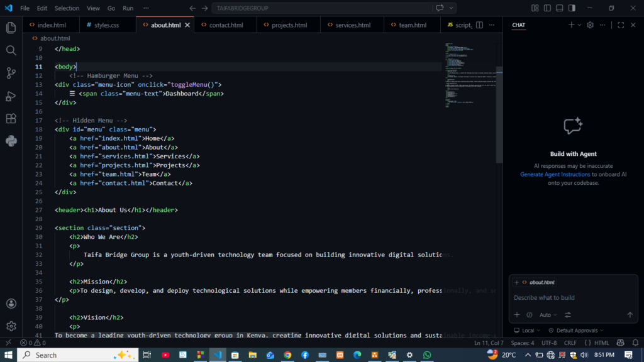The width and height of the screenshot is (644, 362).
Task: Click the editor vertical scrollbar slider
Action: pyautogui.click(x=499, y=115)
